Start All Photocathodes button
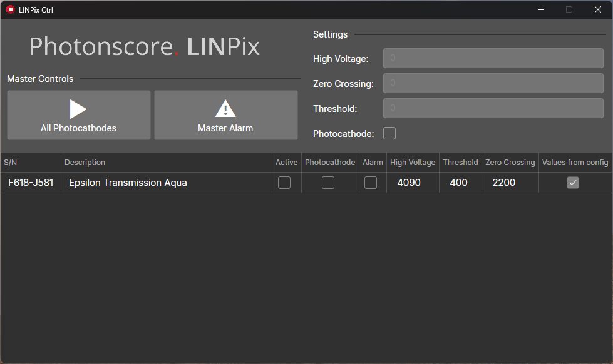This screenshot has width=613, height=364. [78, 115]
